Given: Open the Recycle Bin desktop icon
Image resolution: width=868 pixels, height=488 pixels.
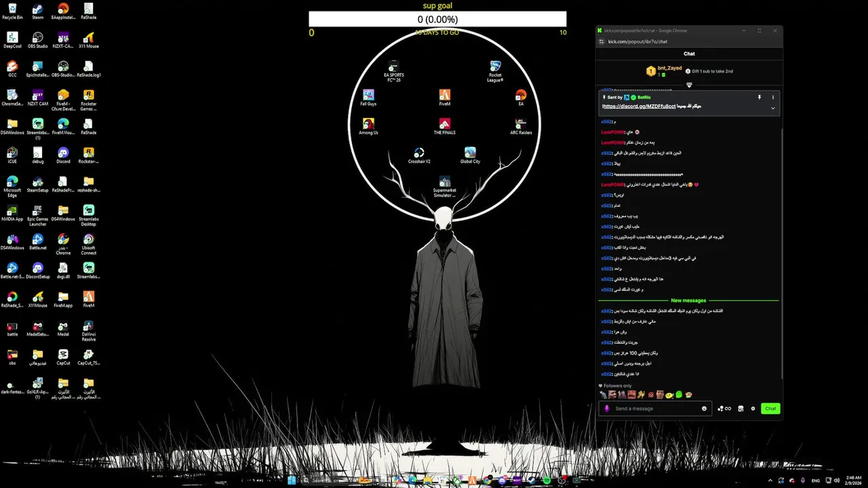Looking at the screenshot, I should pyautogui.click(x=12, y=11).
